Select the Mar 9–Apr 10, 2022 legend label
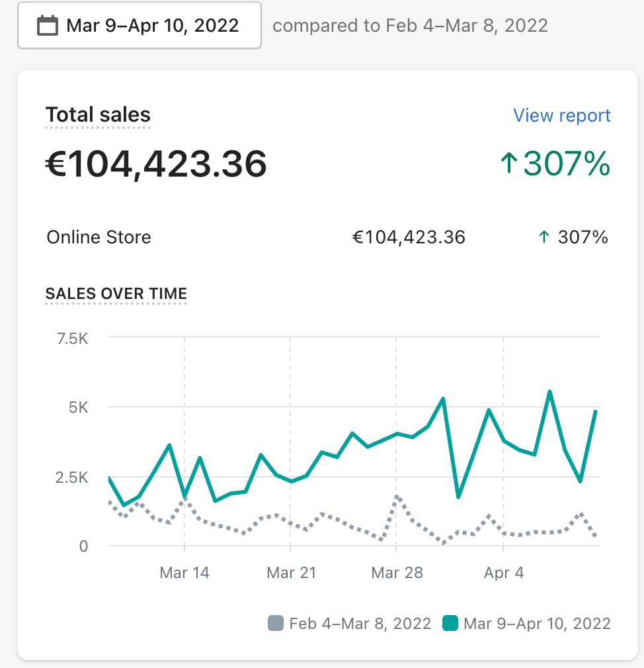Viewport: 644px width, 668px height. [x=537, y=623]
